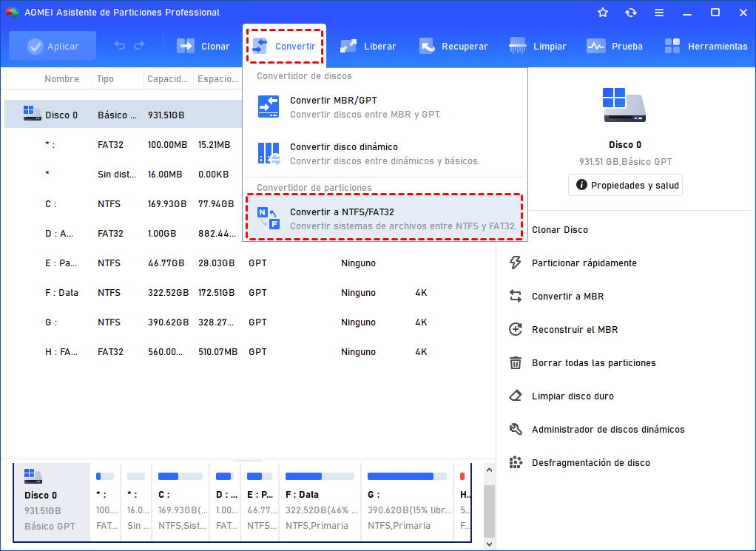Open the Prueba toolbar item
756x551 pixels.
pyautogui.click(x=615, y=47)
